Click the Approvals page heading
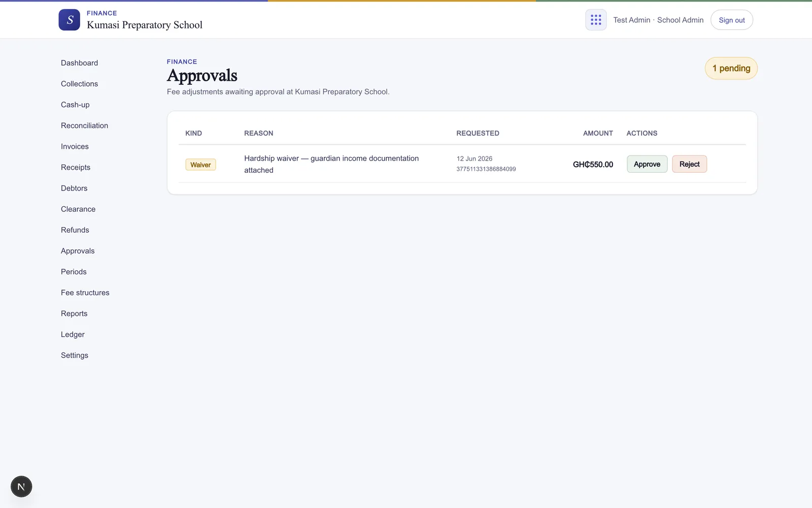 click(202, 76)
